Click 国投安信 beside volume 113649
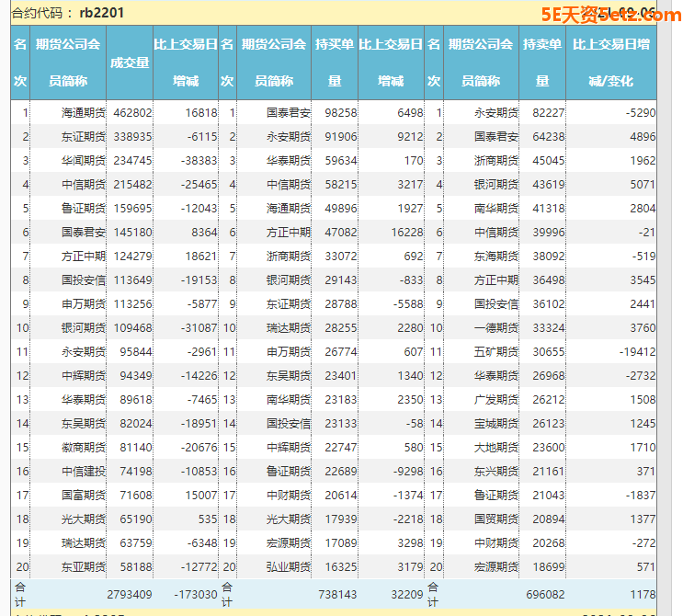 (84, 280)
